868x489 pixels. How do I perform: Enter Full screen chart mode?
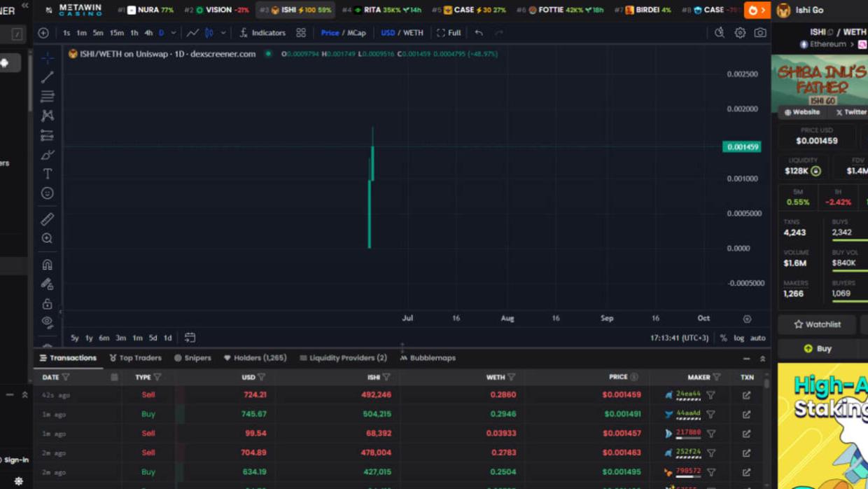tap(449, 33)
